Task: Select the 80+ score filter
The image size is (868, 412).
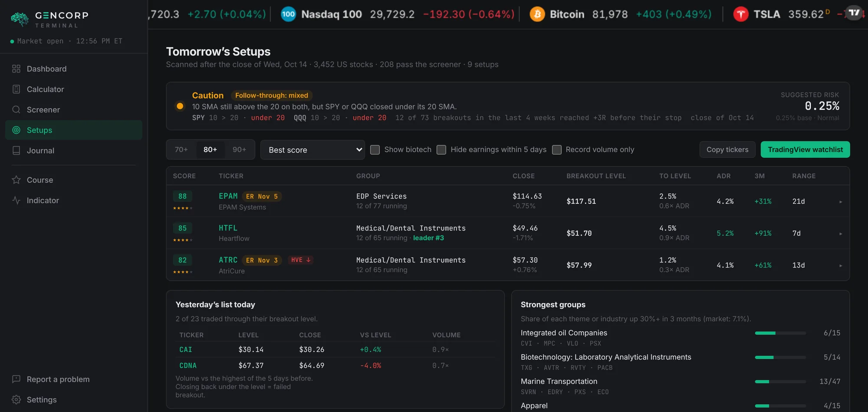Action: tap(210, 150)
